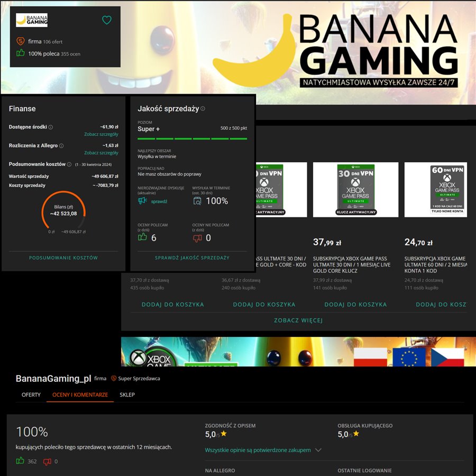The width and height of the screenshot is (476, 476).
Task: Click the red thumbs-down icon under Oceny nie polecam
Action: pos(197,239)
